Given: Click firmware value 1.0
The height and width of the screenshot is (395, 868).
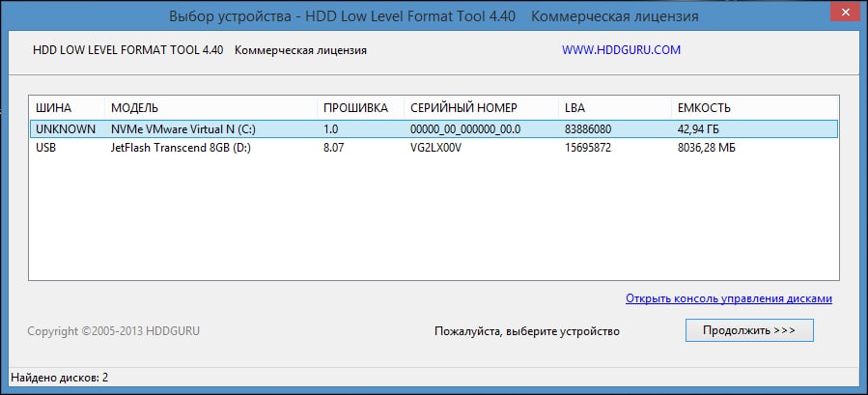Looking at the screenshot, I should tap(330, 129).
